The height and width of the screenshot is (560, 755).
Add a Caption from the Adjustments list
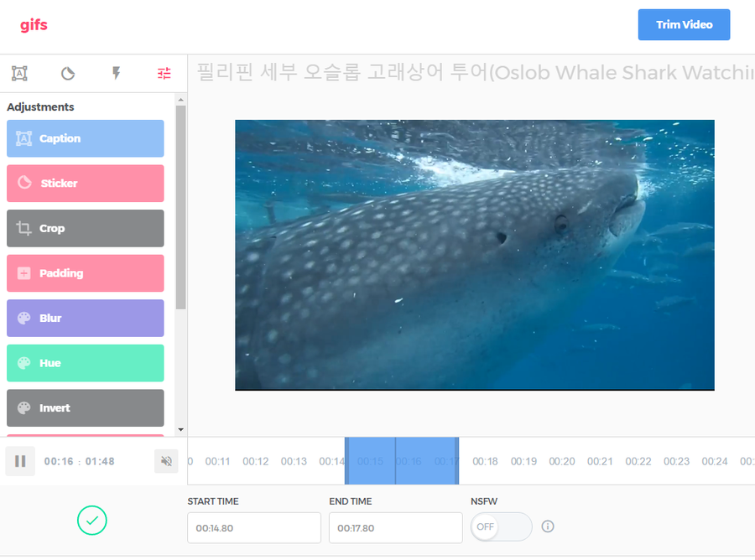pos(85,138)
